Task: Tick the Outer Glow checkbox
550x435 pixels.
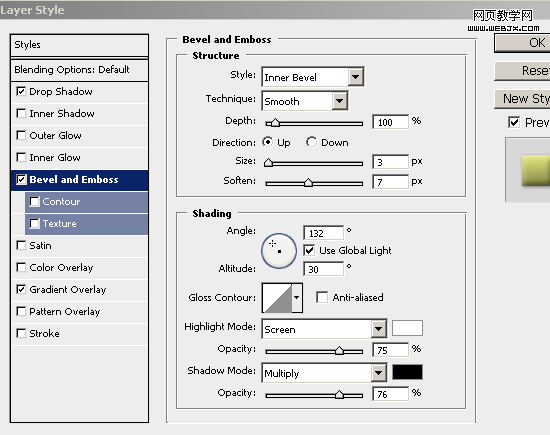Action: click(21, 135)
